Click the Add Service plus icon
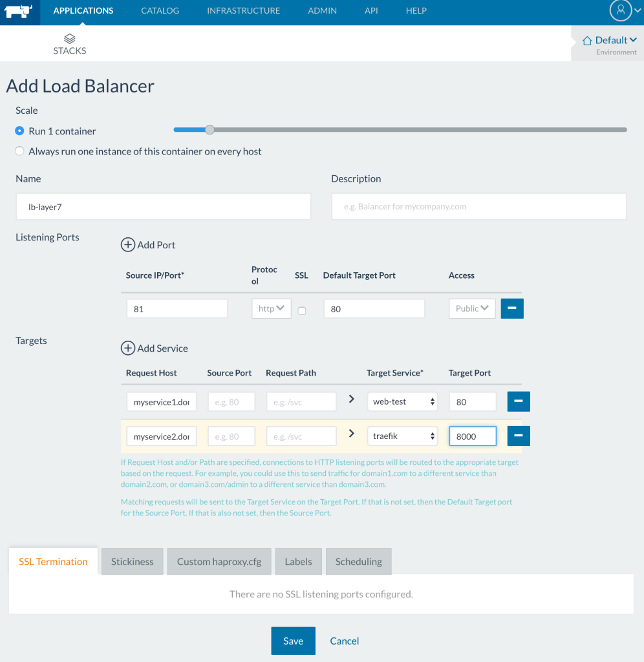The image size is (644, 662). point(129,348)
